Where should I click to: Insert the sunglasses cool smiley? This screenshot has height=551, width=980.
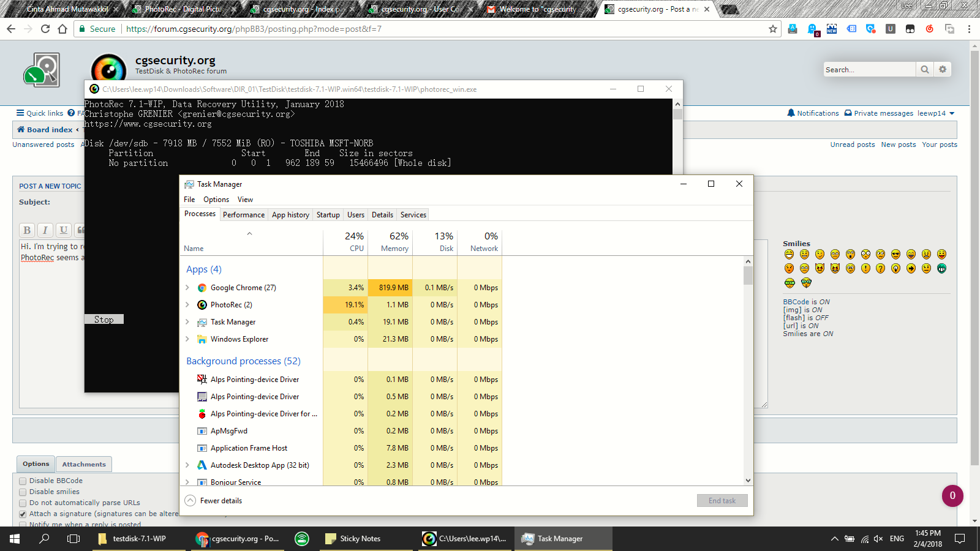pos(896,254)
